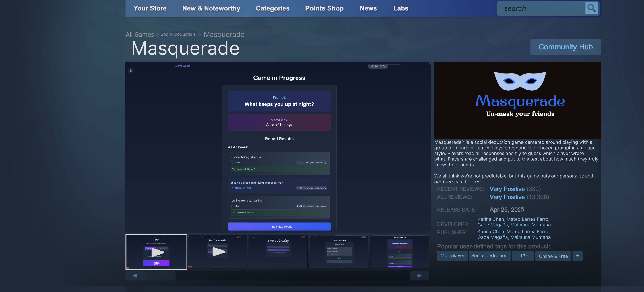
Task: Click the left arrow of thumbnail strip
Action: [135, 276]
